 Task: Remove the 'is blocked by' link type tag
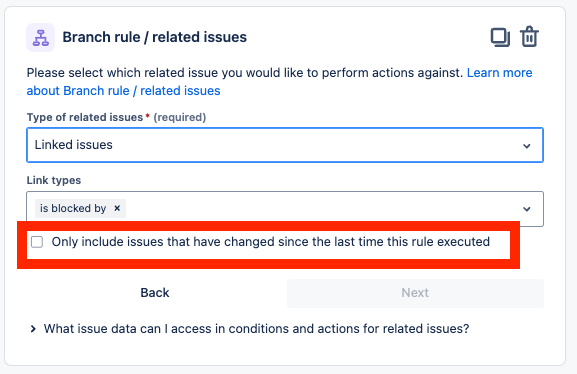tap(117, 208)
